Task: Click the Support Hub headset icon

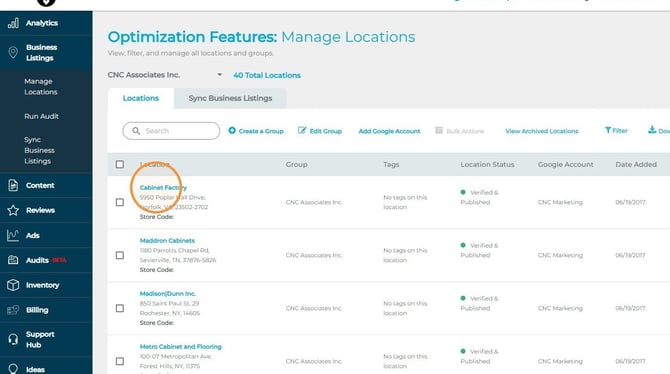Action: [13, 339]
